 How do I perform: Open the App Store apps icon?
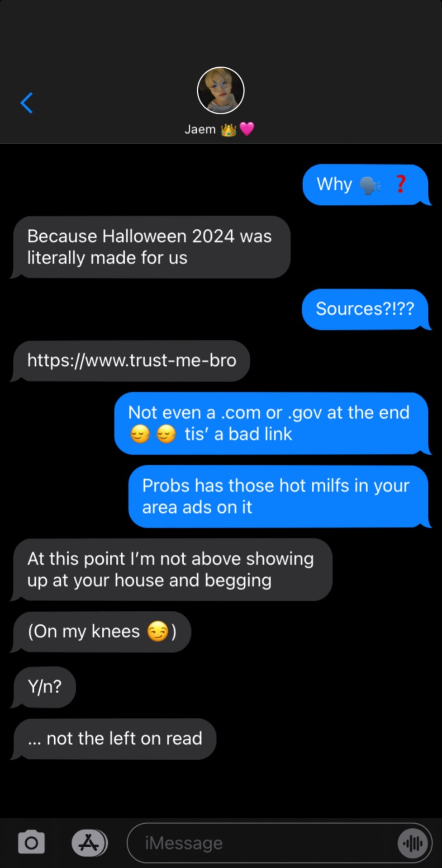89,843
